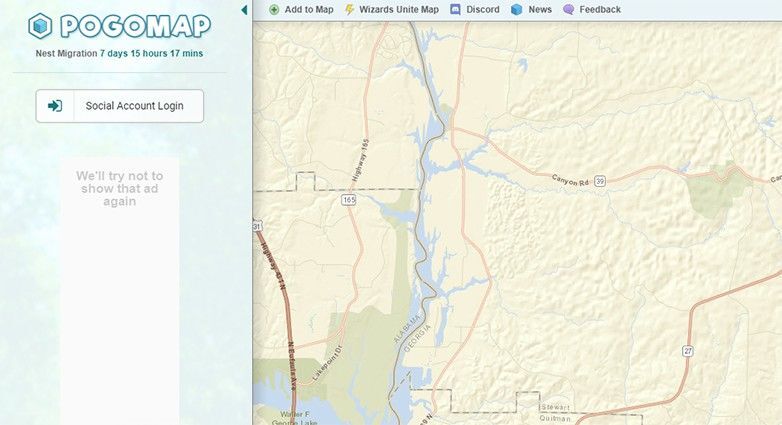
Task: Click the blue cube News icon
Action: (517, 9)
